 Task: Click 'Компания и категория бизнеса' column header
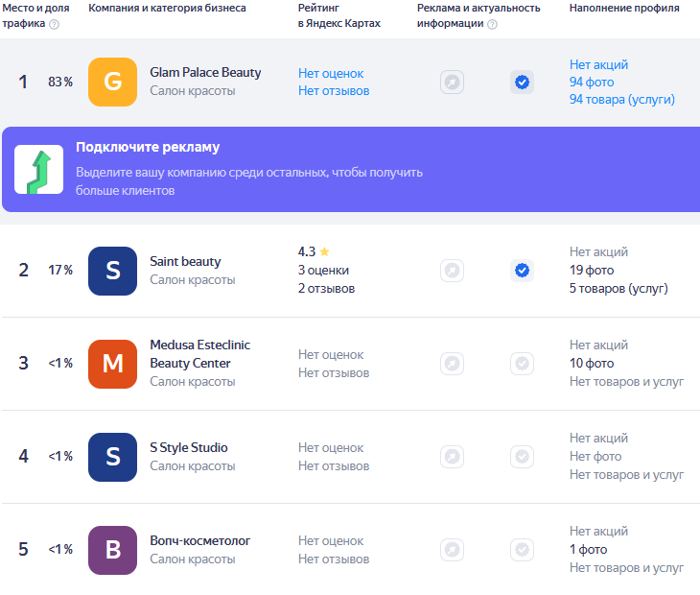(x=167, y=8)
